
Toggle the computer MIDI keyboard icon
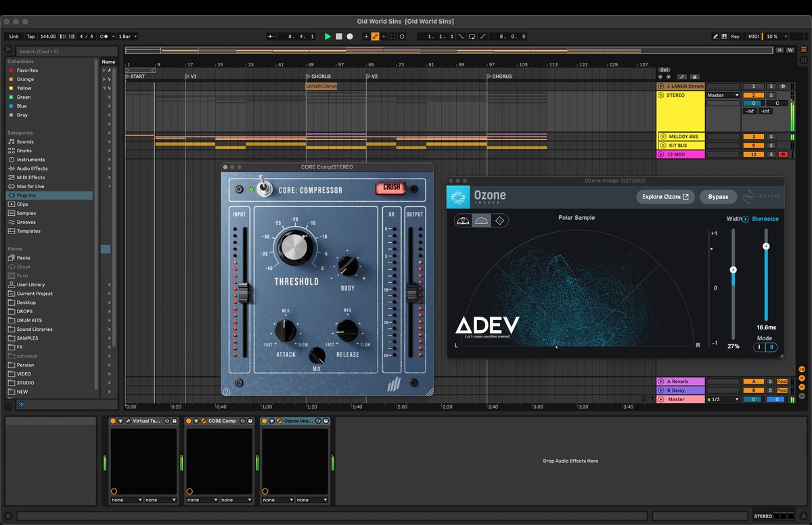724,37
